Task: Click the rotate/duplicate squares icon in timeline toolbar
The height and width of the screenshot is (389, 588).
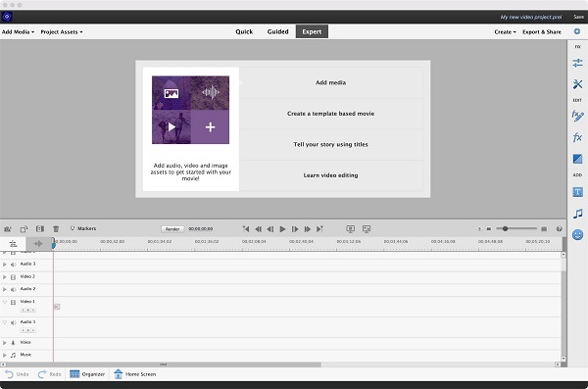Action: 24,229
